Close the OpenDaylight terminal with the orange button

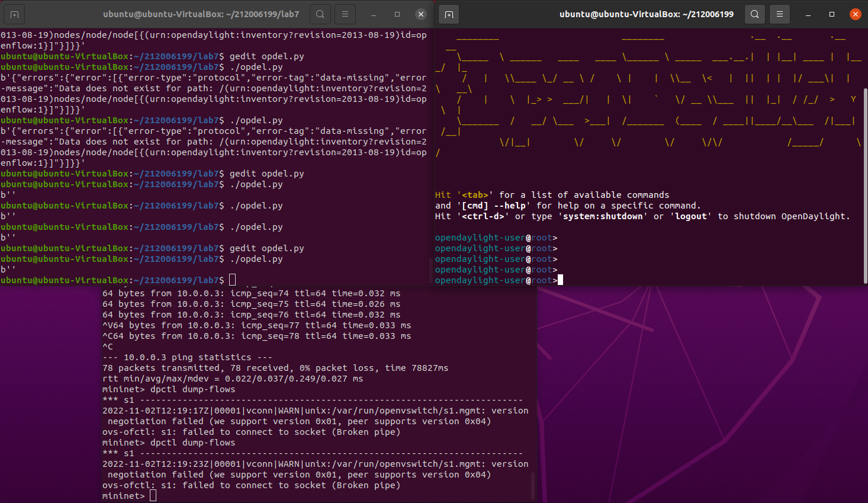[x=855, y=14]
